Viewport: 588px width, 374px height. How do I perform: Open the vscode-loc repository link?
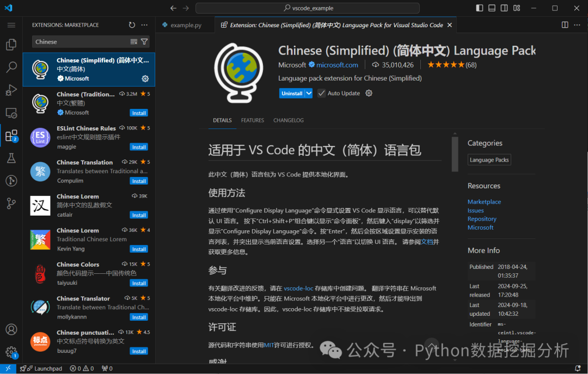point(298,288)
